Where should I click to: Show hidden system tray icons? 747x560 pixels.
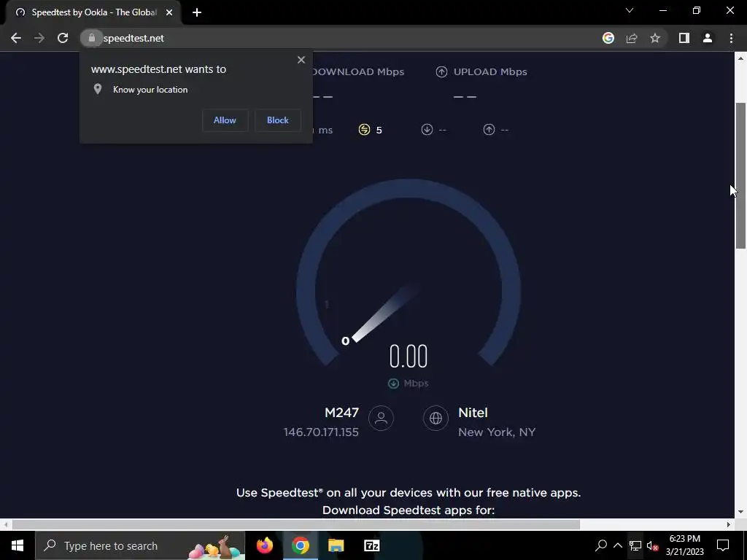(618, 545)
